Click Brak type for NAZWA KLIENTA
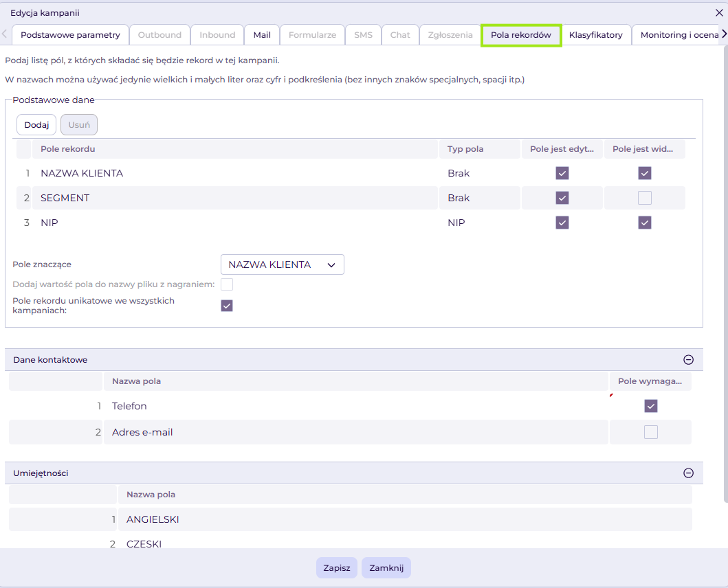This screenshot has width=728, height=588. (x=459, y=173)
